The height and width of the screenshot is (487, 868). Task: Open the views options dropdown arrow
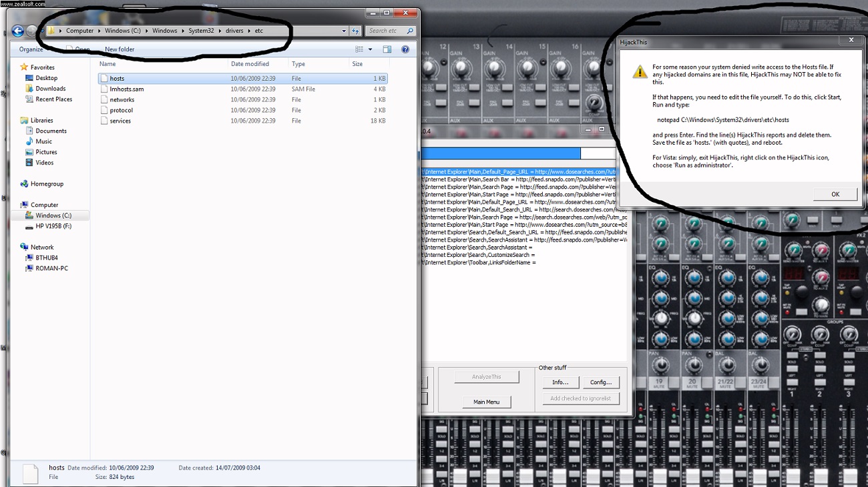369,49
